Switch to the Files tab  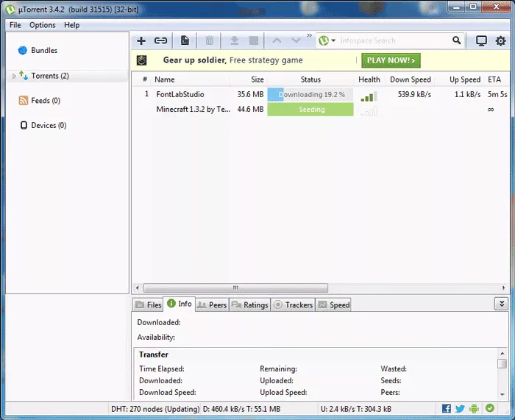pos(149,305)
